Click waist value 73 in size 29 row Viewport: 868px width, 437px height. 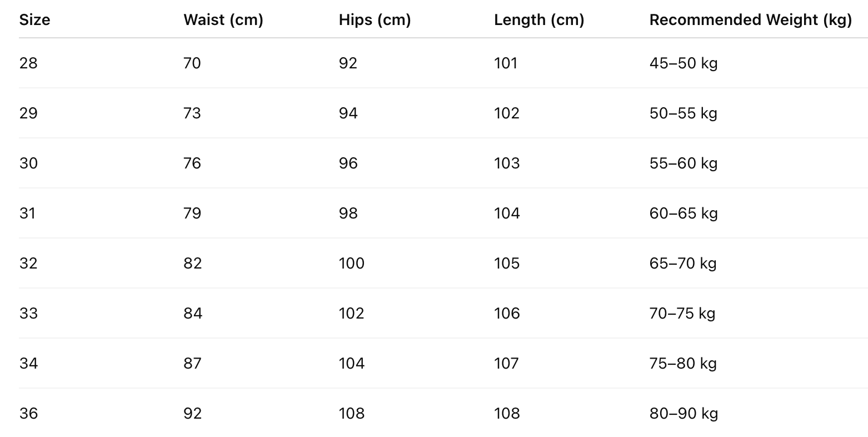pyautogui.click(x=192, y=113)
